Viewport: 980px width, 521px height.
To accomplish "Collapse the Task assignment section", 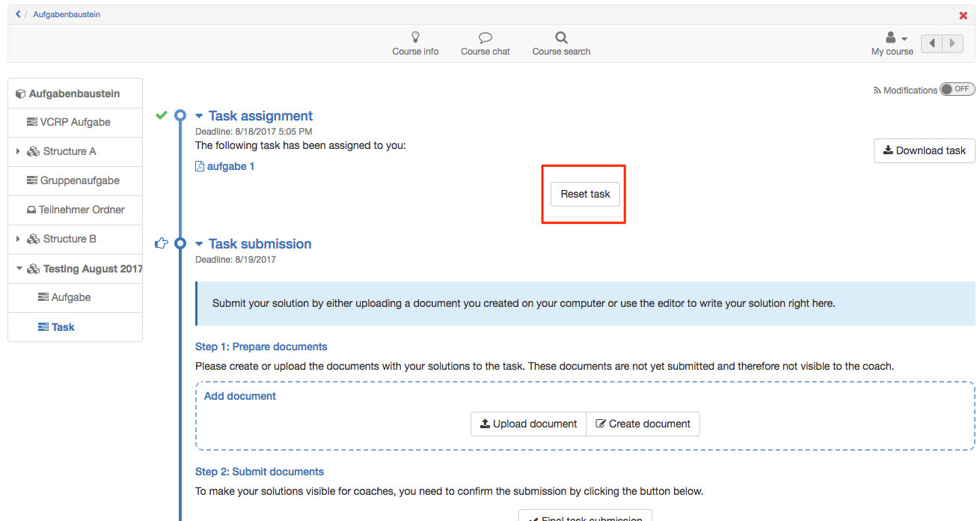I will tap(199, 116).
